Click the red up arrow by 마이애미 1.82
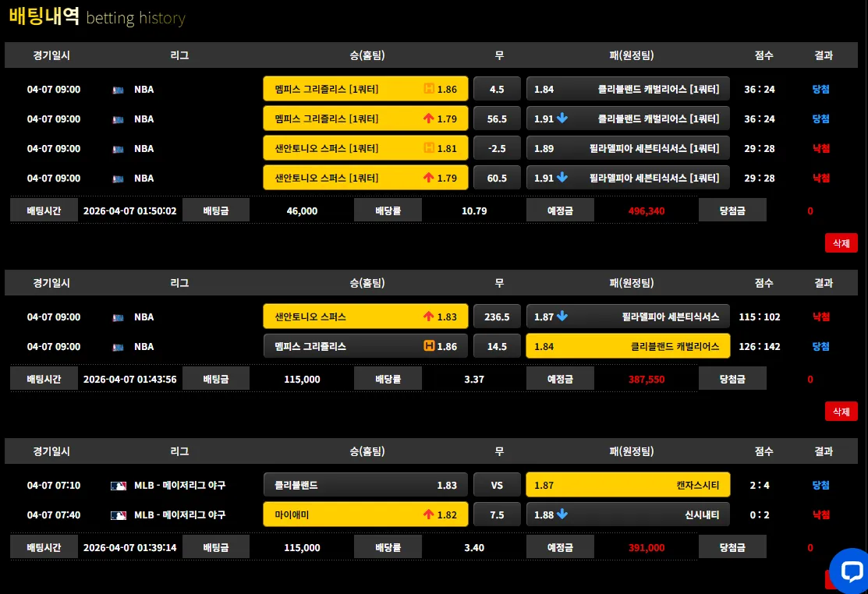868x594 pixels. tap(428, 514)
